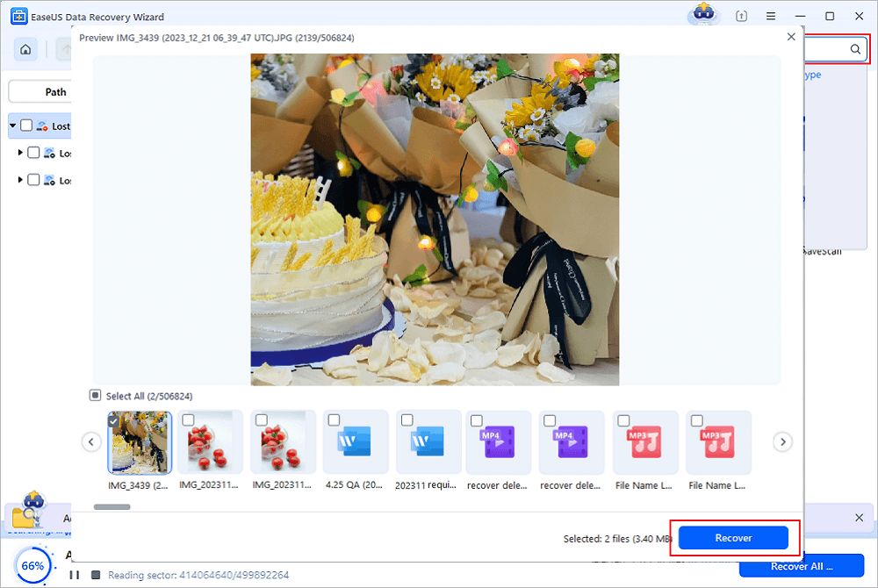Check the 4.25 QA file checkbox

click(334, 419)
